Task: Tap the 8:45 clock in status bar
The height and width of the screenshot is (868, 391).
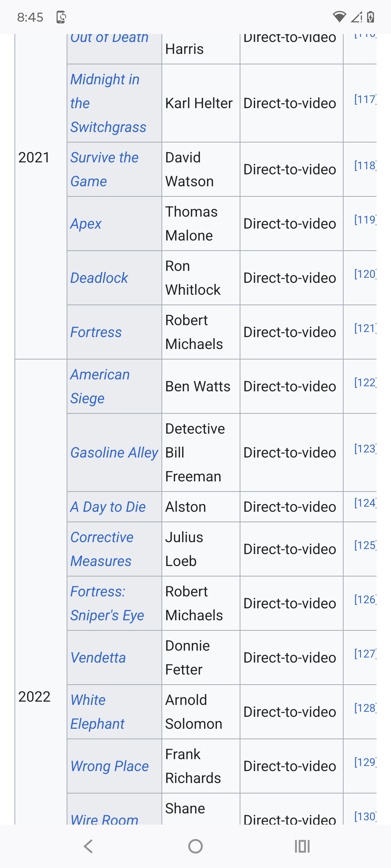Action: coord(30,17)
